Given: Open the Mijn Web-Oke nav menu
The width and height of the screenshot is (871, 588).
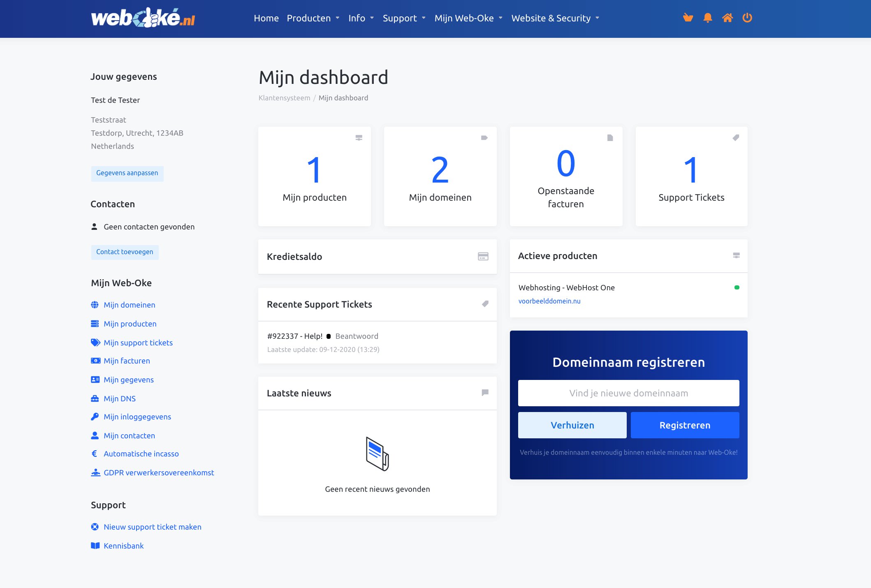Looking at the screenshot, I should 468,18.
